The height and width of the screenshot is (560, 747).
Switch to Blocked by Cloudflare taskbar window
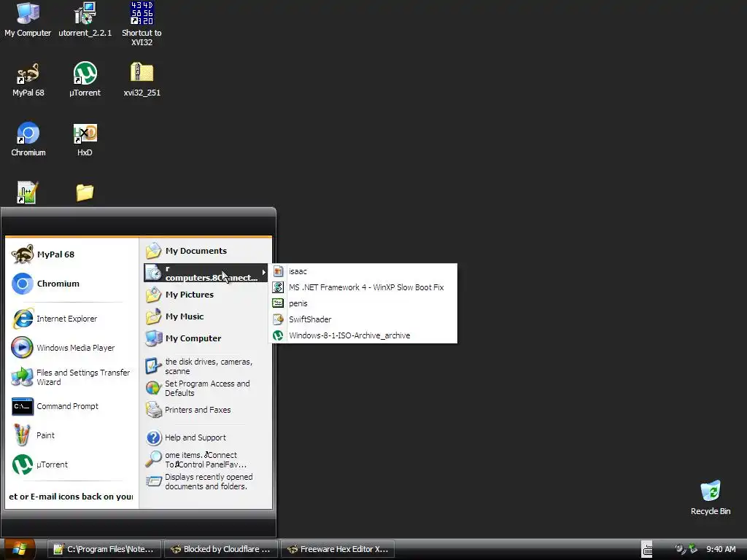pos(221,549)
